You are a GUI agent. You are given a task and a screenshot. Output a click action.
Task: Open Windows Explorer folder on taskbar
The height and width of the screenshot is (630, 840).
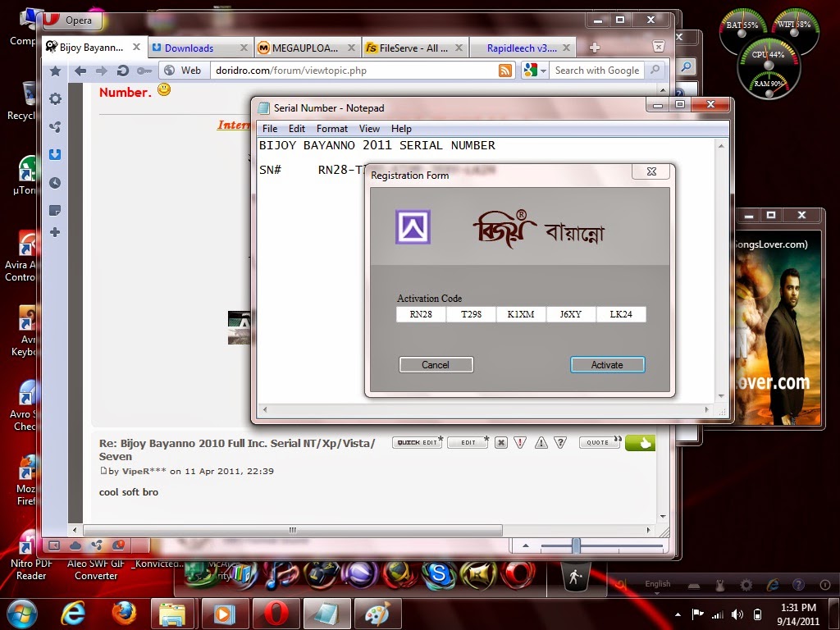click(172, 614)
